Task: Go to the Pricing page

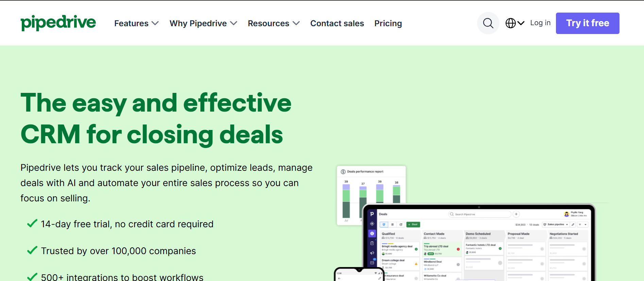Action: (388, 23)
